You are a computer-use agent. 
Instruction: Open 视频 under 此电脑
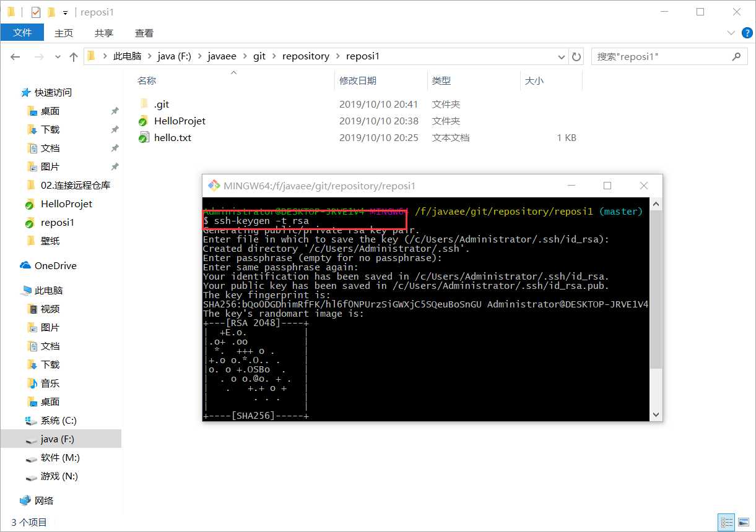pos(50,309)
